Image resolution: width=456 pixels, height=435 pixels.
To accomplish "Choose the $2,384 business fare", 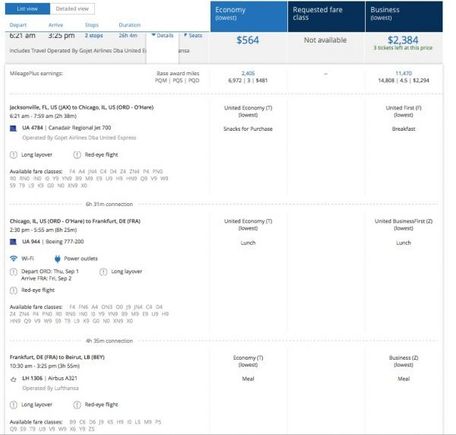I will pos(403,40).
